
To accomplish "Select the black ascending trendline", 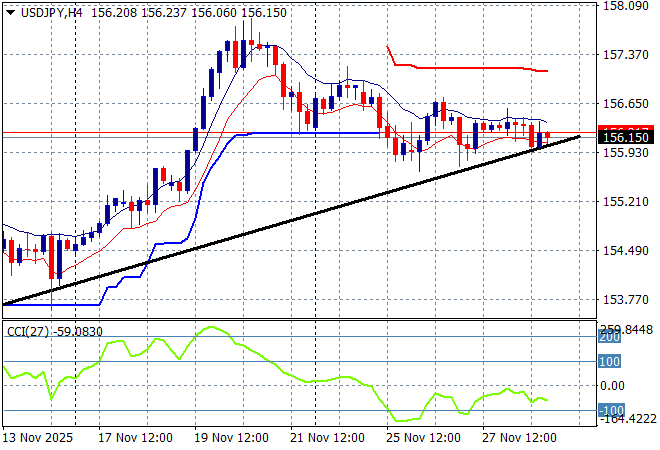I will [300, 218].
